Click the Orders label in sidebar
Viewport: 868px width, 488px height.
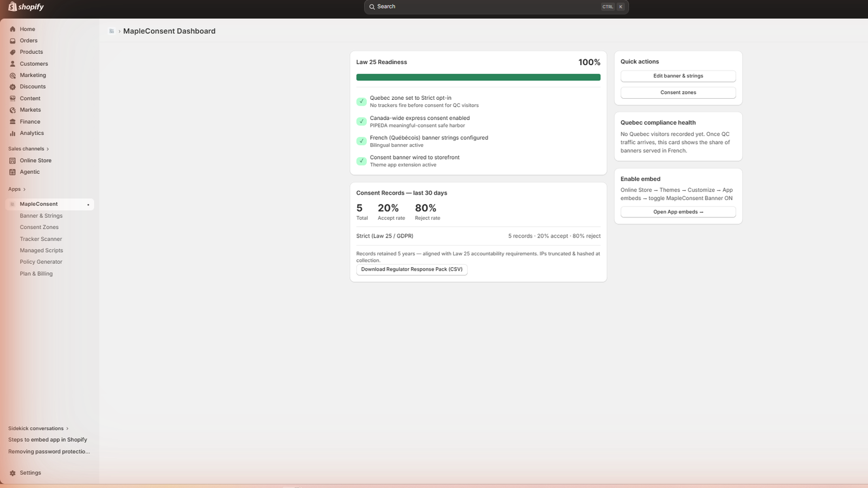[29, 41]
